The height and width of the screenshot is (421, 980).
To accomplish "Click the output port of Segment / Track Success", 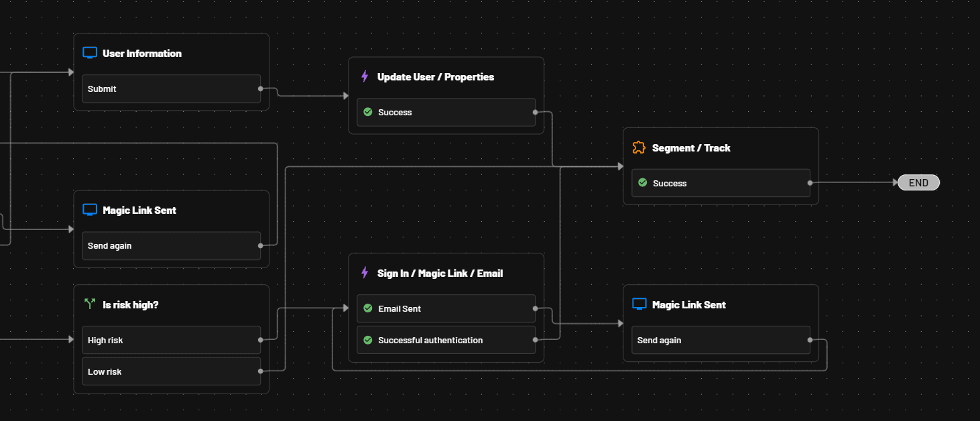I will [x=810, y=182].
